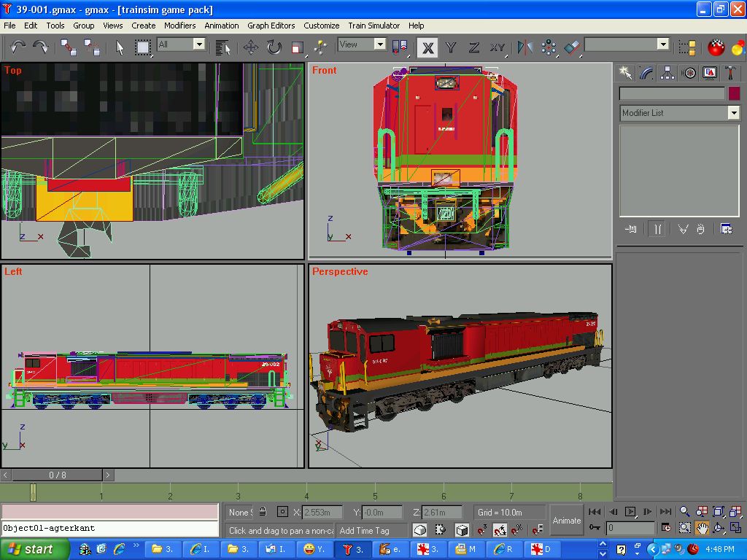Toggle the Restrict to X axis button
Screen dimensions: 747x560
click(x=427, y=47)
